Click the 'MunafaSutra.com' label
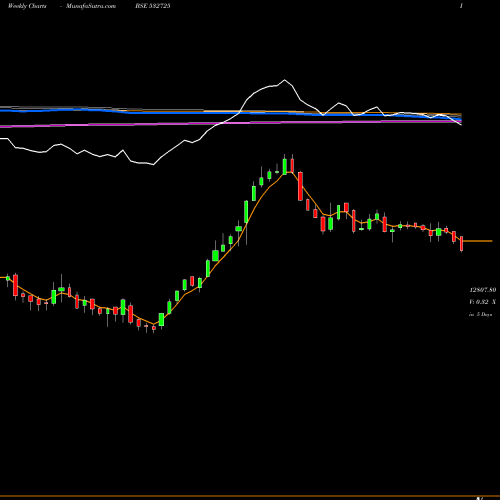The width and height of the screenshot is (500, 500). pyautogui.click(x=91, y=6)
